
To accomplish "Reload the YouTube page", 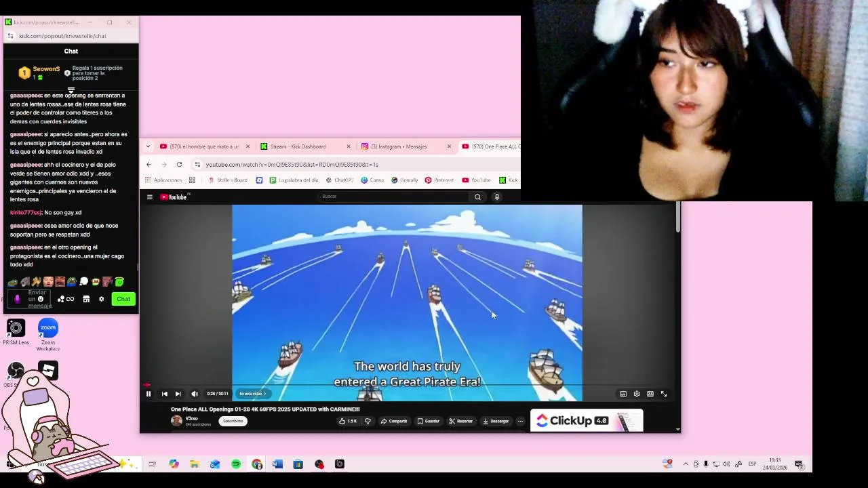I will coord(179,165).
